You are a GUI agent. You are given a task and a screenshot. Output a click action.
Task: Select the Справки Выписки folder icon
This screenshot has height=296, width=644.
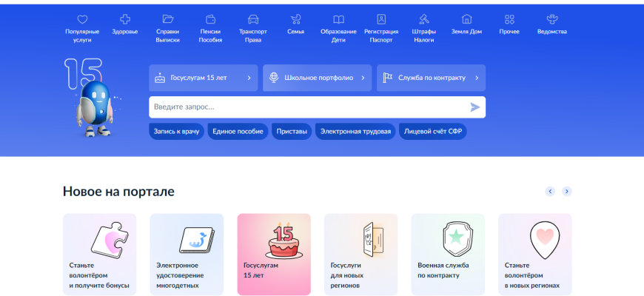(167, 19)
